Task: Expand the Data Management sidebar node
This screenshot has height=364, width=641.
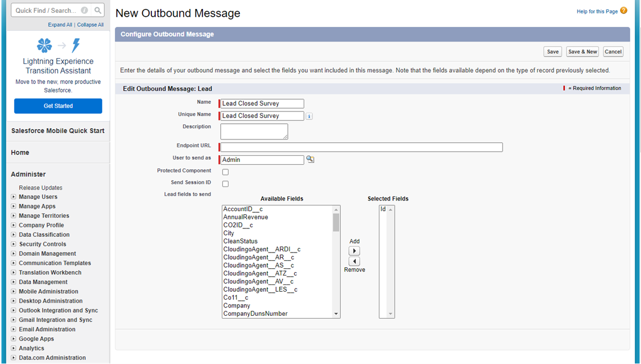Action: tap(14, 282)
